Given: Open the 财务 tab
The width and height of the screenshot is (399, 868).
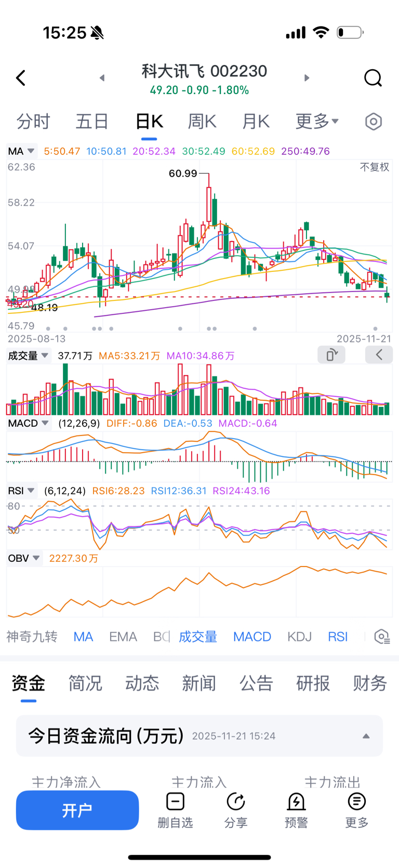Looking at the screenshot, I should 370,683.
